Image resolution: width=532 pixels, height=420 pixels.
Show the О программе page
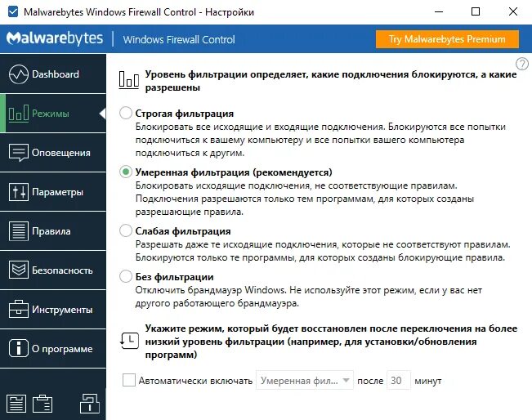53,349
